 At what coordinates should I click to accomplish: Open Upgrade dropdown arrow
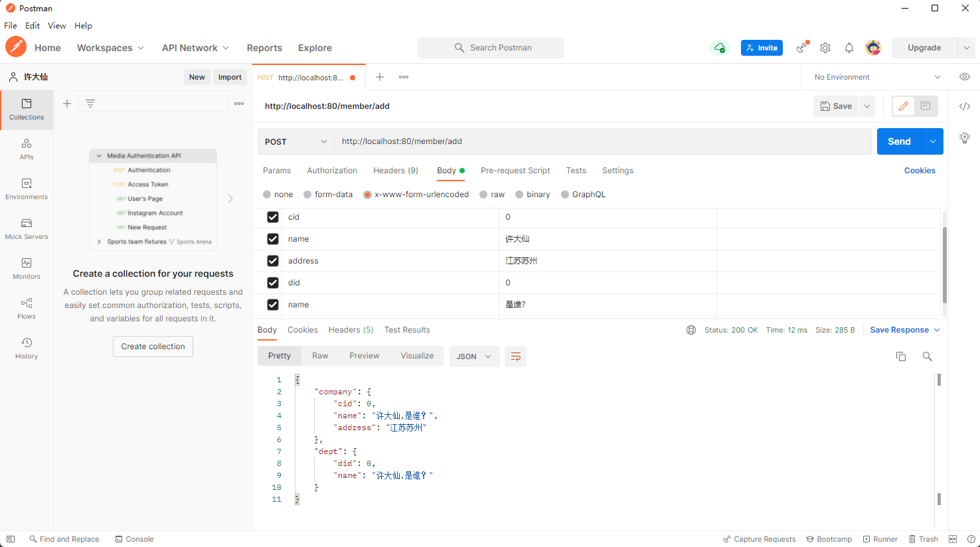pos(967,48)
